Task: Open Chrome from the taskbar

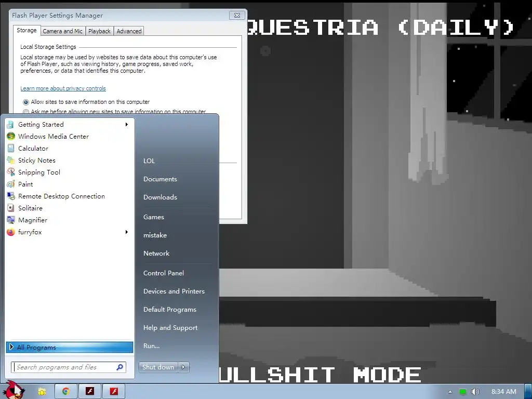Action: [x=66, y=392]
